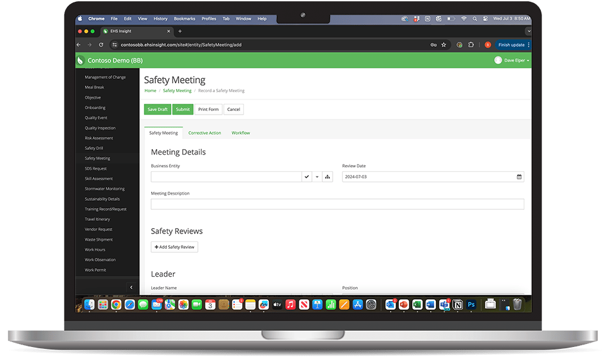This screenshot has height=364, width=607.
Task: Open the Apple menu
Action: point(80,19)
